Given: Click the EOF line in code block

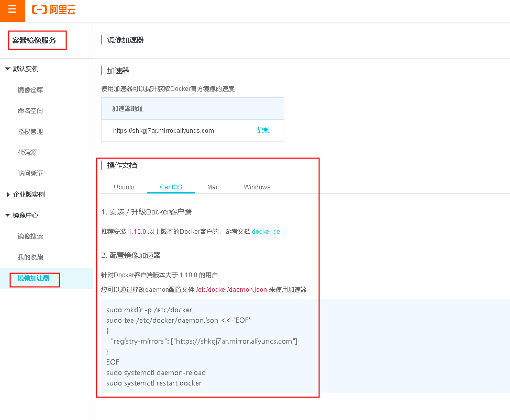Looking at the screenshot, I should tap(113, 362).
